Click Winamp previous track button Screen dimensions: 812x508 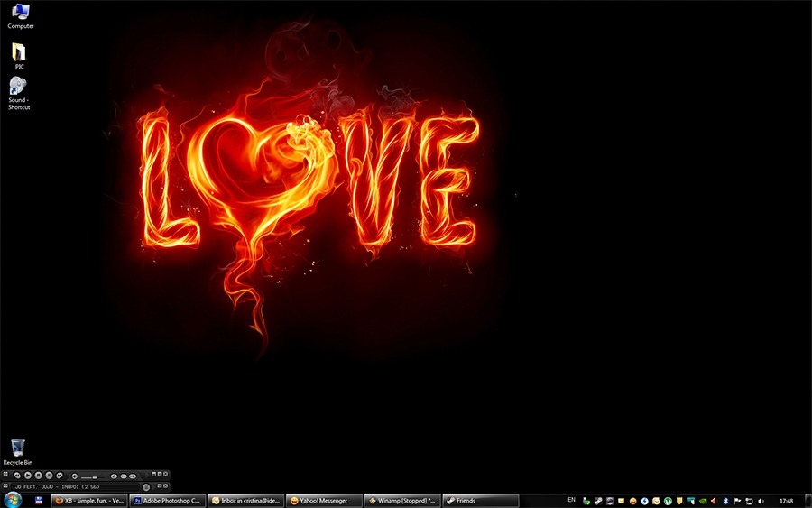click(x=18, y=476)
